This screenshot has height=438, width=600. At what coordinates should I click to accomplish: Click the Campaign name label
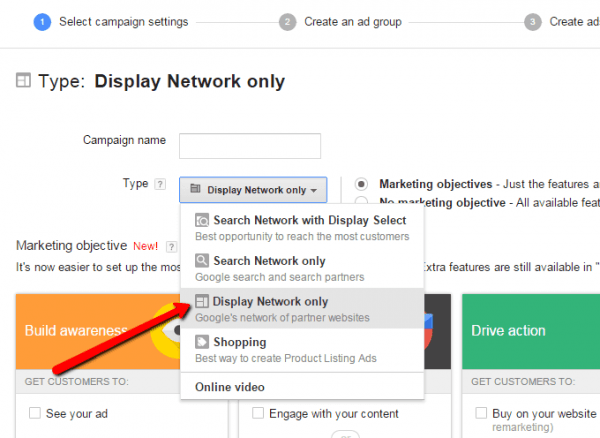tap(124, 140)
